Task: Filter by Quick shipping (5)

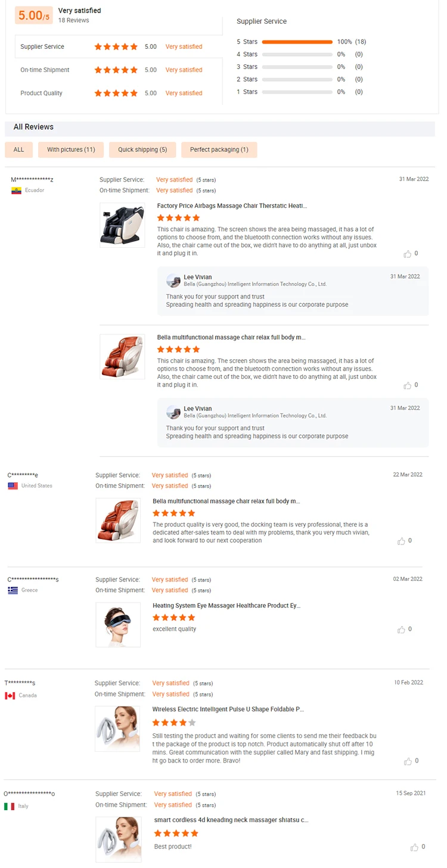Action: click(142, 150)
